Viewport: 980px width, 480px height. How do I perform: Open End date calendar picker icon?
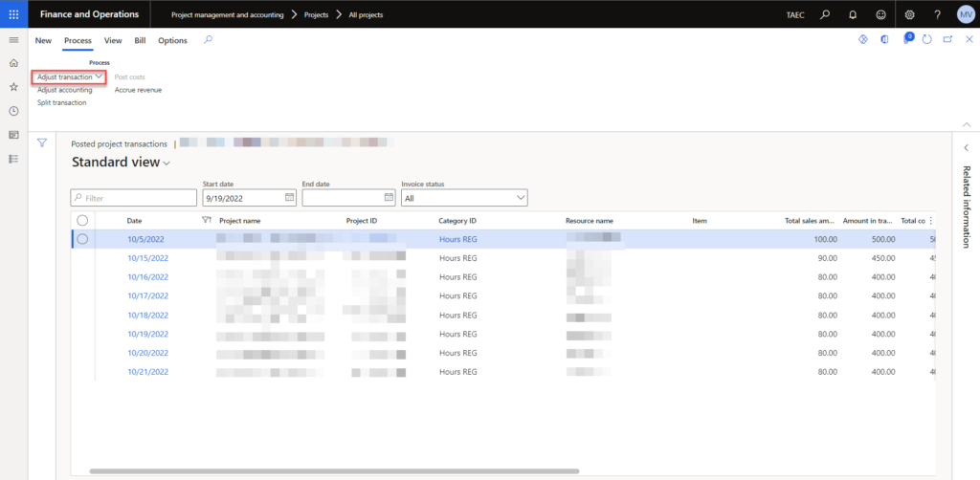point(389,197)
